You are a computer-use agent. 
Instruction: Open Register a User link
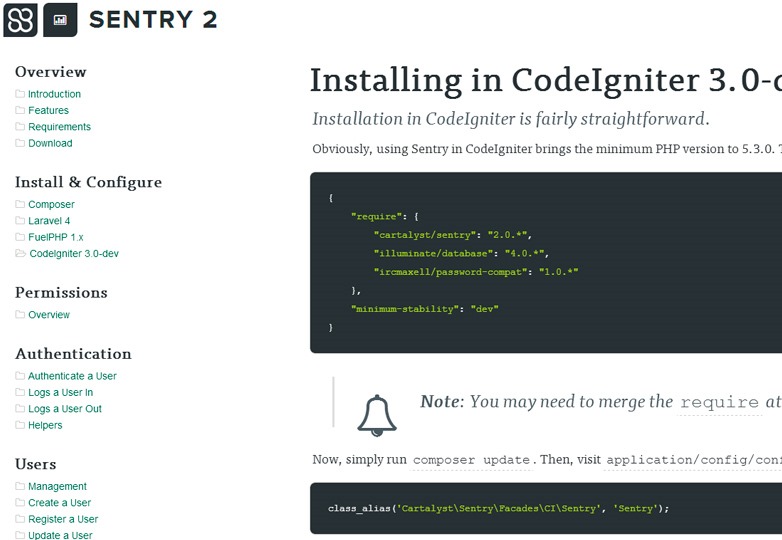coord(63,519)
